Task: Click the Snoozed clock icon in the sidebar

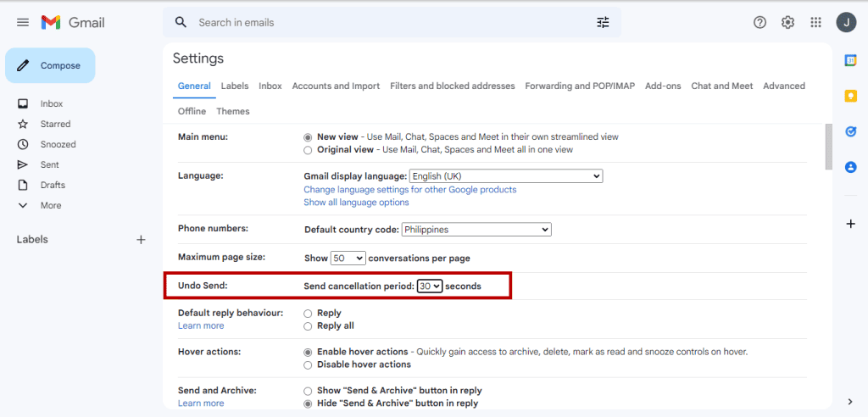Action: pos(23,145)
